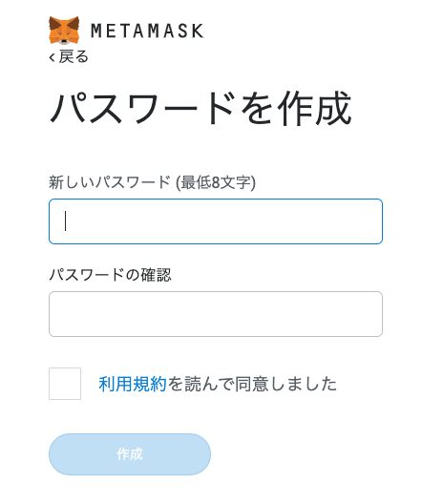The image size is (443, 504).
Task: Open the 利用規約 terms link
Action: coord(133,384)
